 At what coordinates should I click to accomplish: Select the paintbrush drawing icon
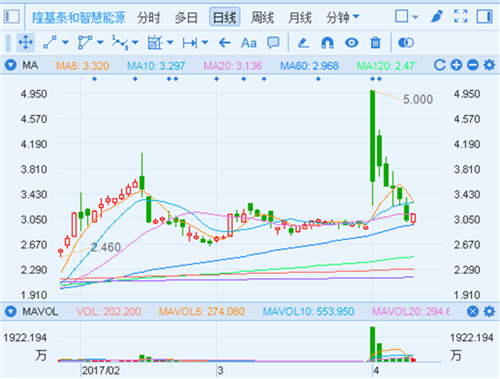pos(436,16)
